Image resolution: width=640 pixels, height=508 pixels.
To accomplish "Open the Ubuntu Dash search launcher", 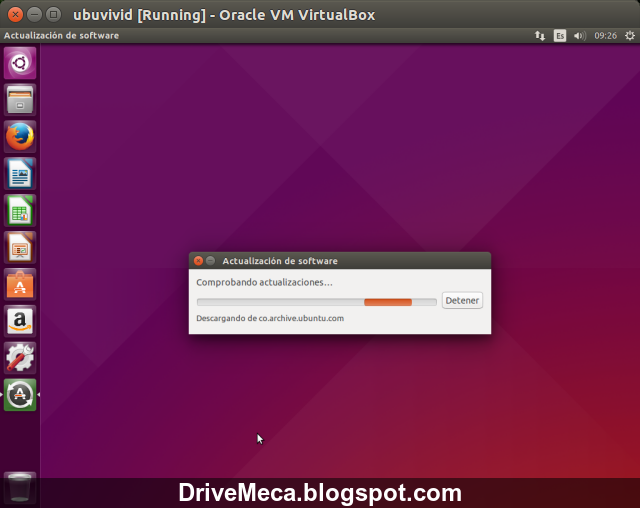I will [20, 63].
